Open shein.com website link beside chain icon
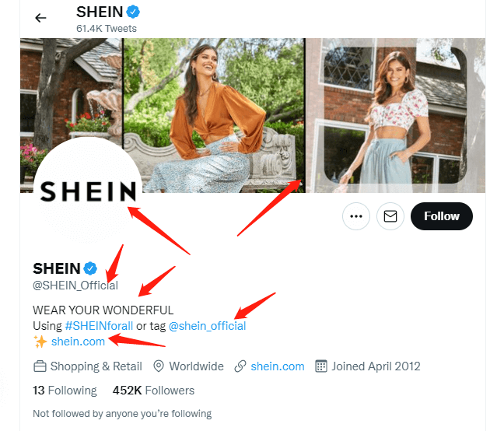The image size is (504, 431). pyautogui.click(x=278, y=366)
